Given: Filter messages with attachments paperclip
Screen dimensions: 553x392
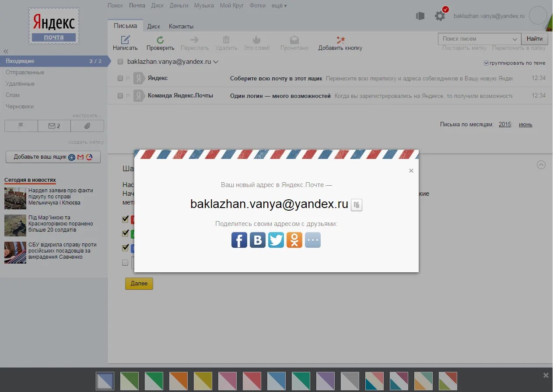Looking at the screenshot, I should pyautogui.click(x=87, y=126).
